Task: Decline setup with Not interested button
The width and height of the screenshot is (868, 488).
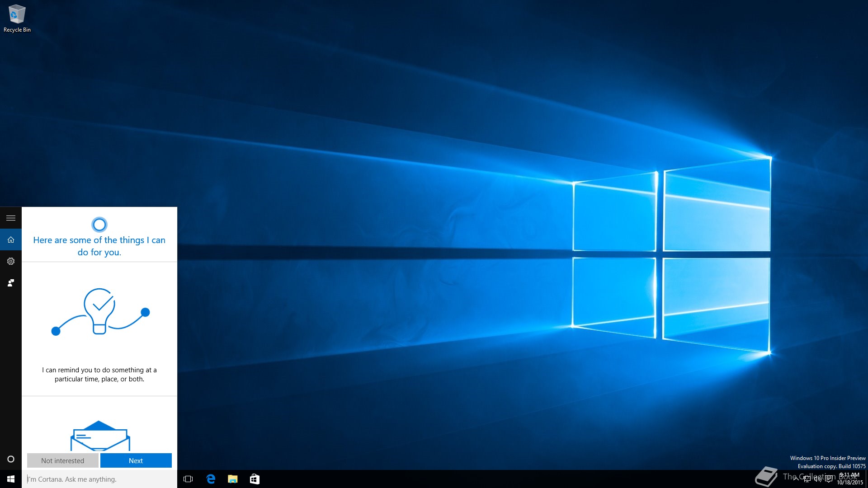Action: click(x=62, y=460)
